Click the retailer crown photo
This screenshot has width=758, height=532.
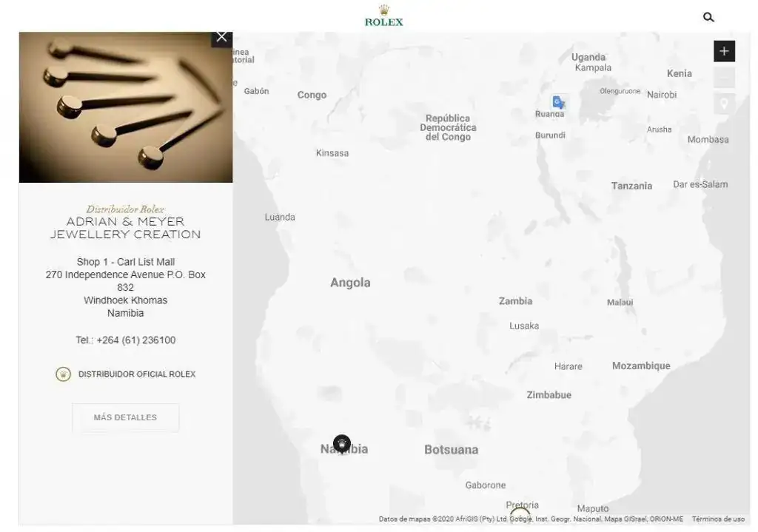(x=126, y=107)
